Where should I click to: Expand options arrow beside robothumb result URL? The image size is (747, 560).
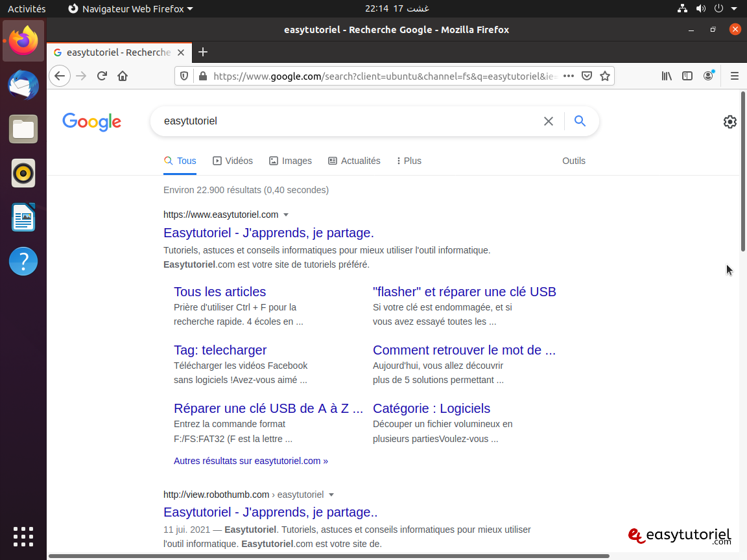(x=331, y=495)
